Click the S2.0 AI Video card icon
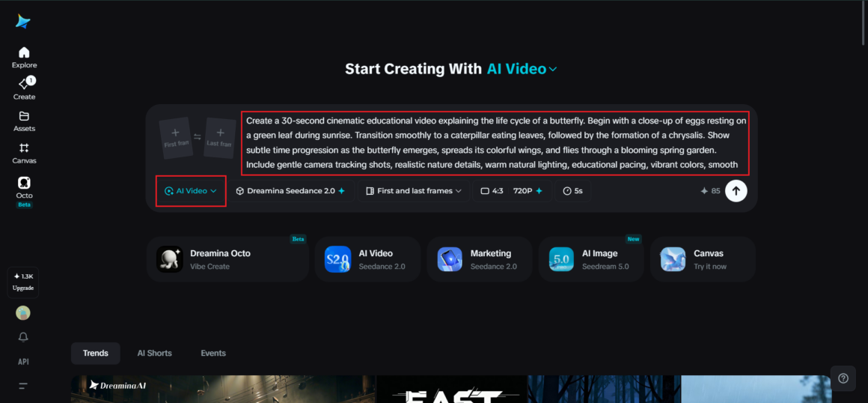 (x=337, y=259)
